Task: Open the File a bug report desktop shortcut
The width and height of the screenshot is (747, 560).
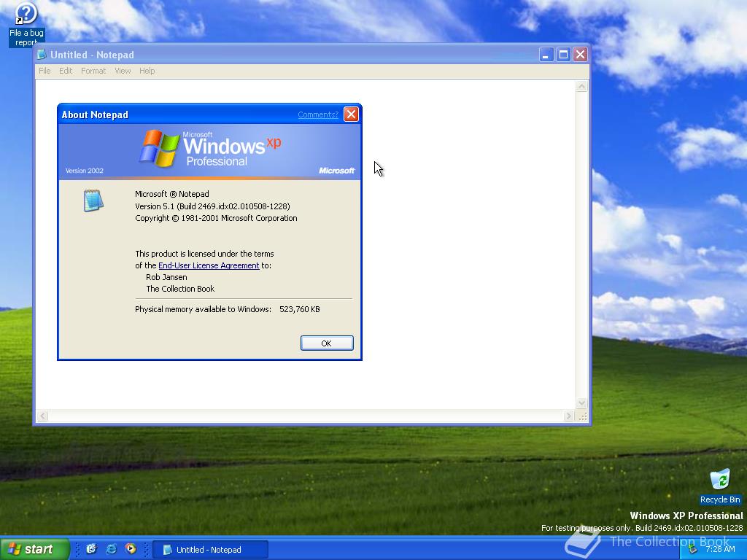Action: tap(26, 24)
